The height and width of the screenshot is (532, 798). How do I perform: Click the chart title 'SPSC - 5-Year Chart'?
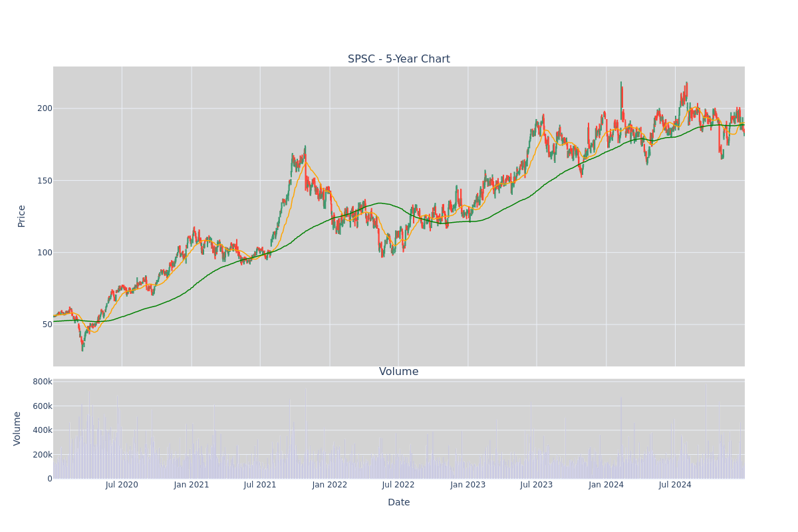coord(399,59)
